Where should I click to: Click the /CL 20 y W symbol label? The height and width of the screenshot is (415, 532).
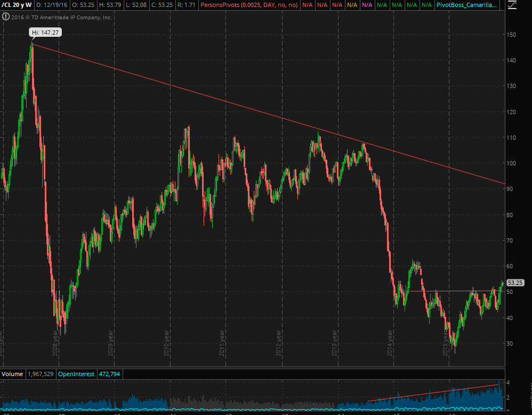pyautogui.click(x=16, y=5)
